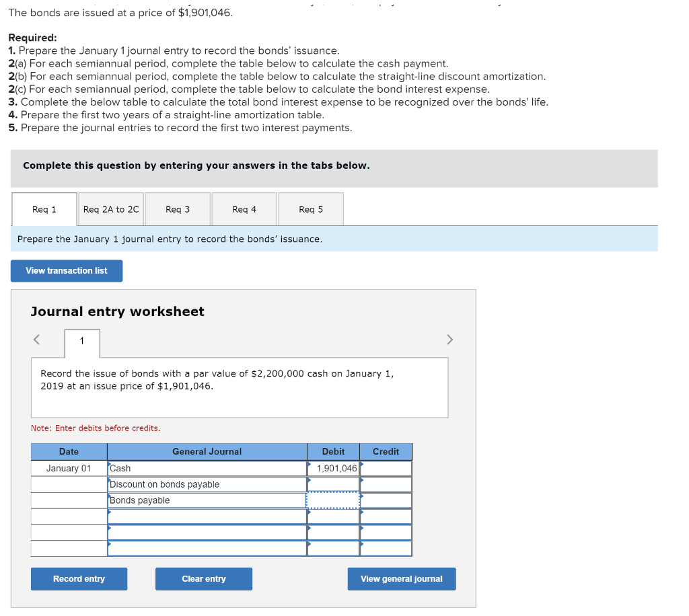The image size is (689, 616).
Task: Click the fifth row debit field
Action: 334,533
